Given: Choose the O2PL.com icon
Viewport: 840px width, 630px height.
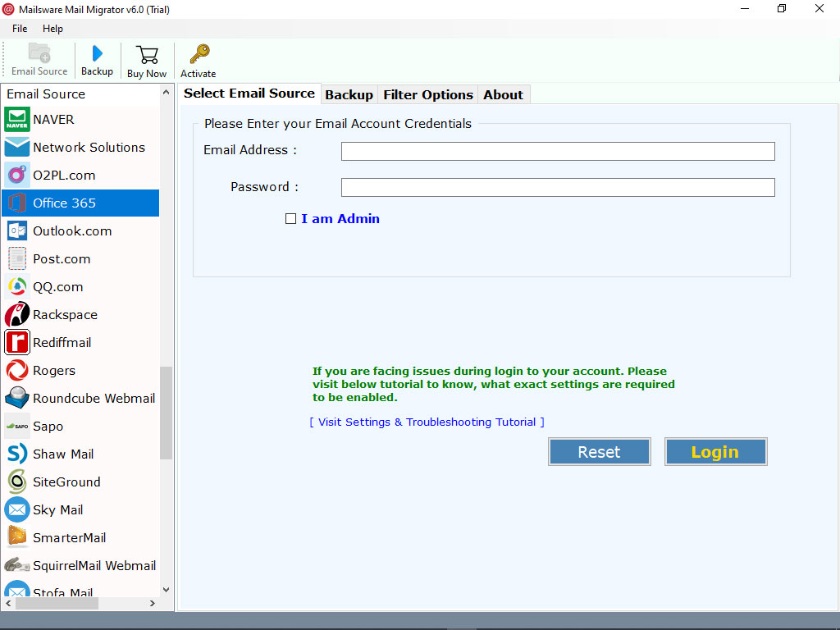Looking at the screenshot, I should coord(17,176).
